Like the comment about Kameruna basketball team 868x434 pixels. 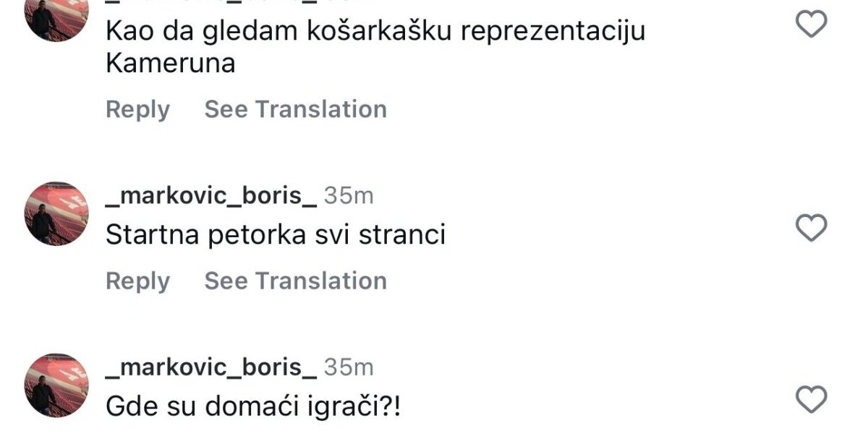[x=811, y=25]
